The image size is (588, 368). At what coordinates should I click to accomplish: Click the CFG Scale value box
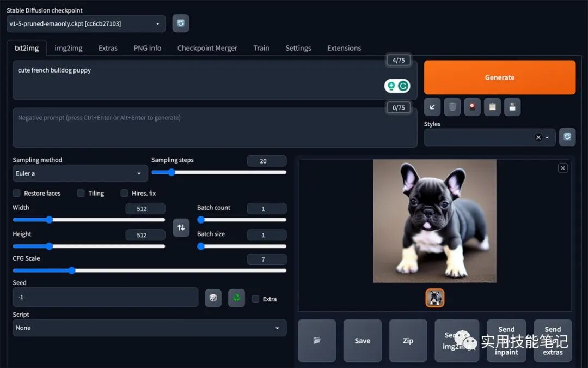[267, 259]
